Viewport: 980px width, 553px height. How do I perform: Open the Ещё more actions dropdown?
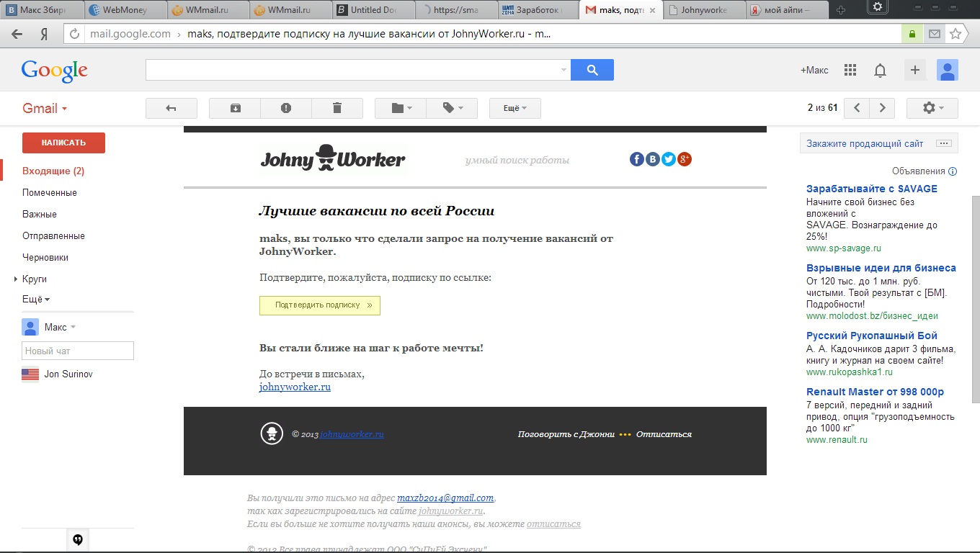[514, 108]
